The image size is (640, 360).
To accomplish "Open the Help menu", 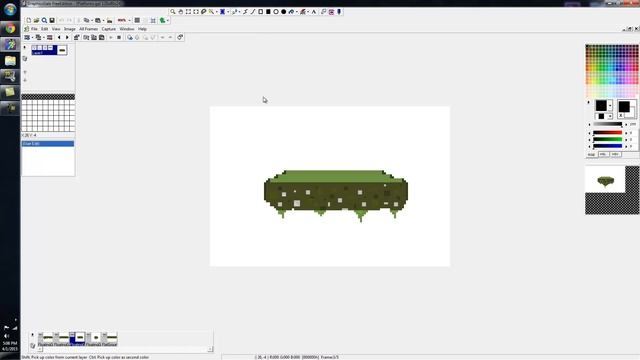I will coord(142,29).
